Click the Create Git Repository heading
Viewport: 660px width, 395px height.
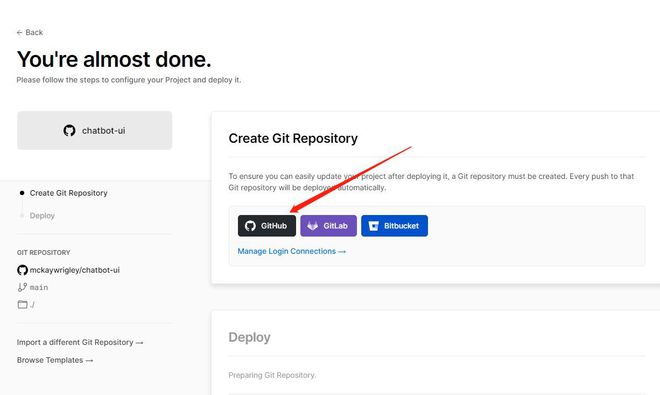point(293,138)
